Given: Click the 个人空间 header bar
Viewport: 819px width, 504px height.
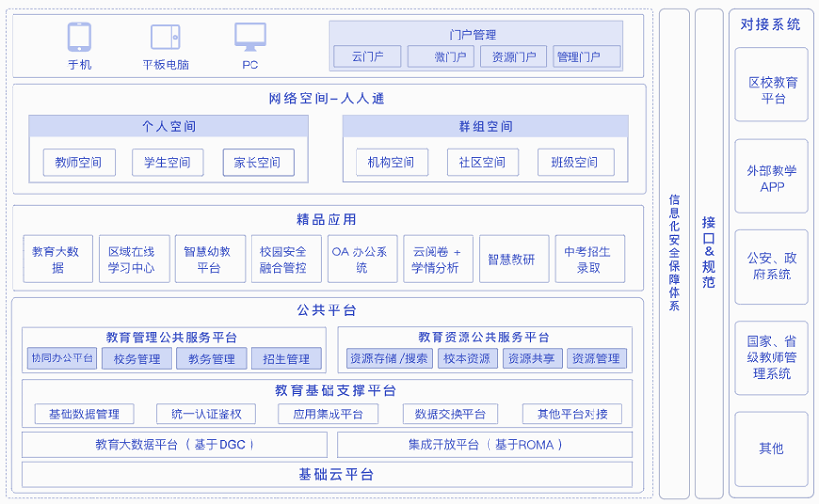Looking at the screenshot, I should pos(169,126).
